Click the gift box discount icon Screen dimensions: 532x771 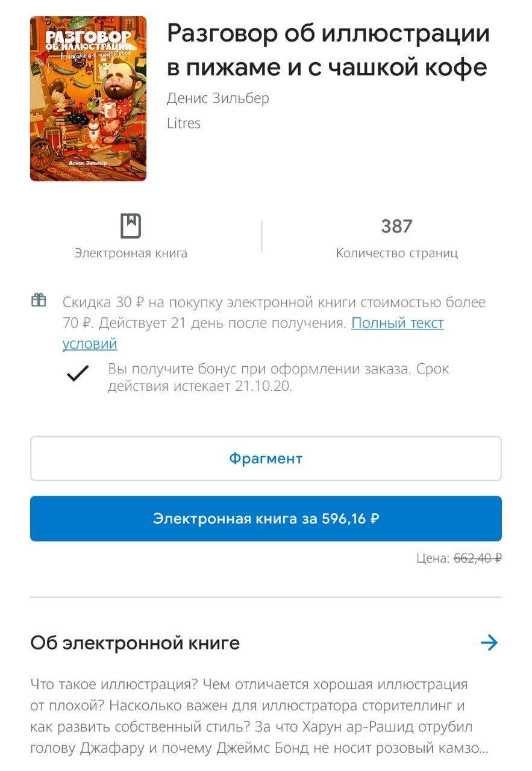39,300
